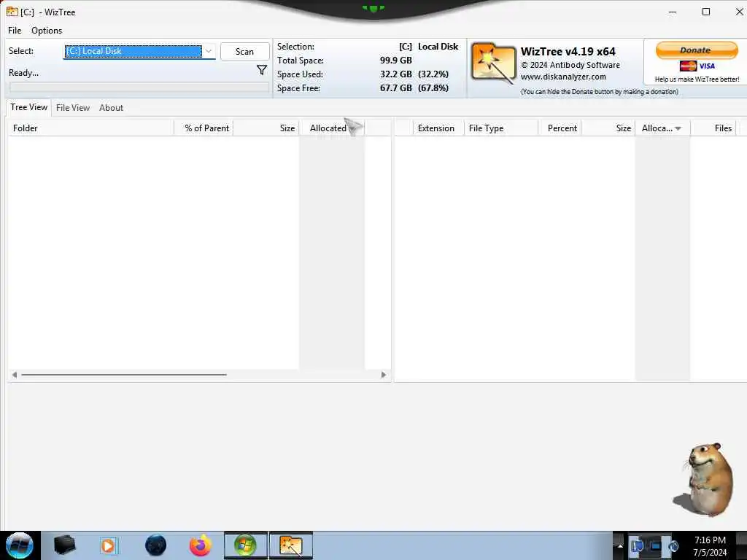The height and width of the screenshot is (560, 747).
Task: Click the scroll left arrow
Action: [x=15, y=375]
